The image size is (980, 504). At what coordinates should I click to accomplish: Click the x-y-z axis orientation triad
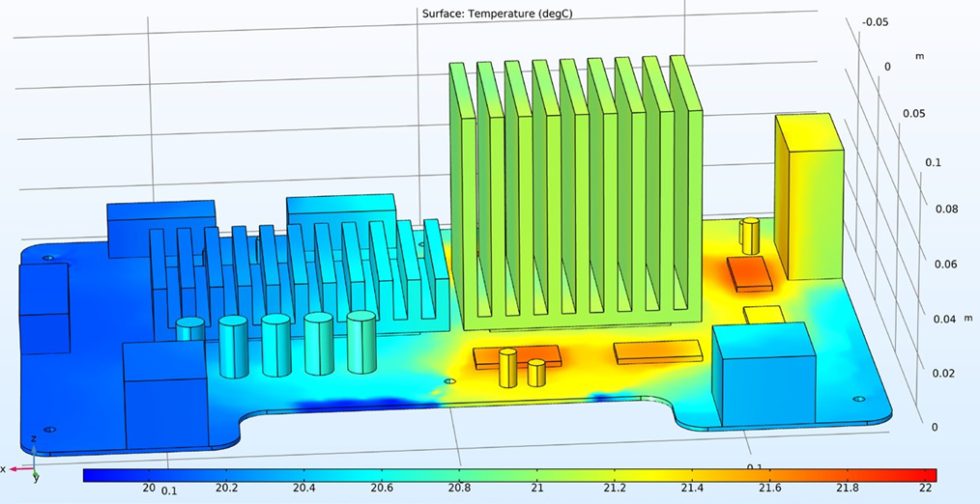31,463
